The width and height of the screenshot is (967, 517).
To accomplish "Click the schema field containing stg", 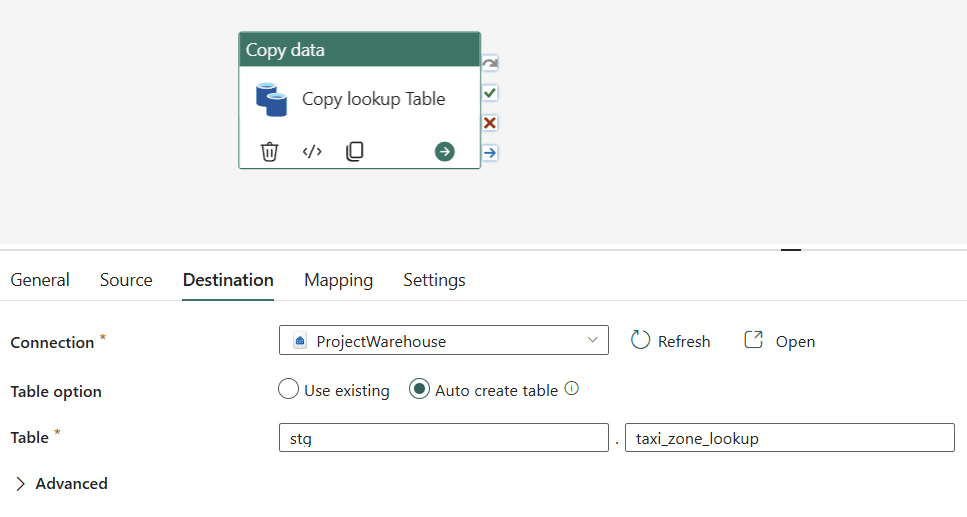I will click(443, 438).
